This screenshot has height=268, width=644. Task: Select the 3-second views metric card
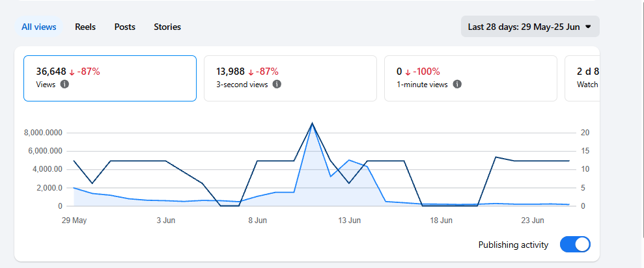coord(290,78)
